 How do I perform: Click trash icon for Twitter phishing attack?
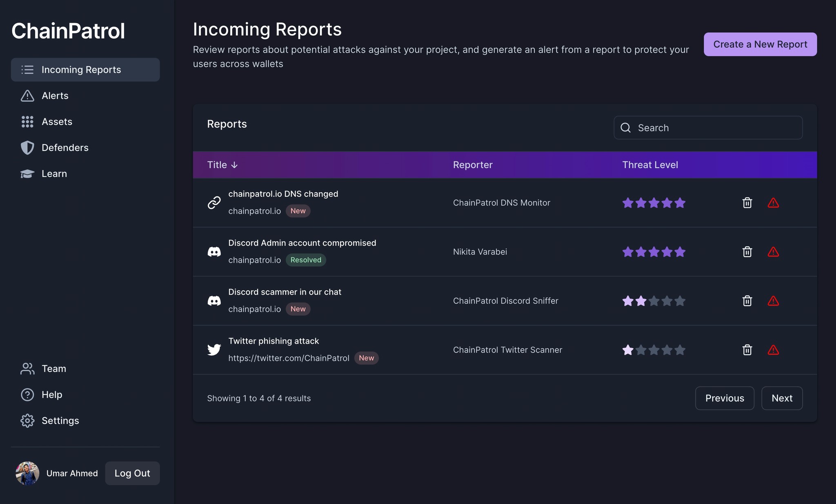(747, 350)
